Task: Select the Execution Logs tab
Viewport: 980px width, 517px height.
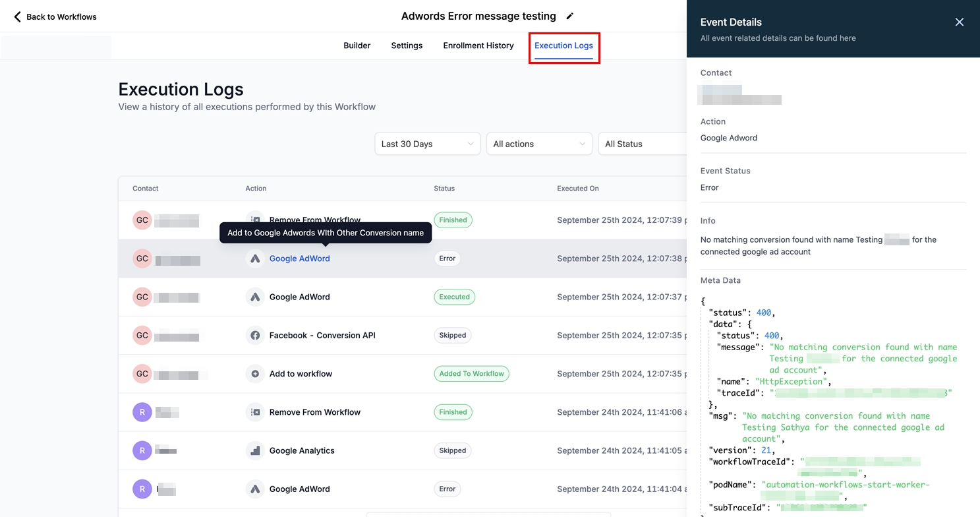Action: (563, 46)
